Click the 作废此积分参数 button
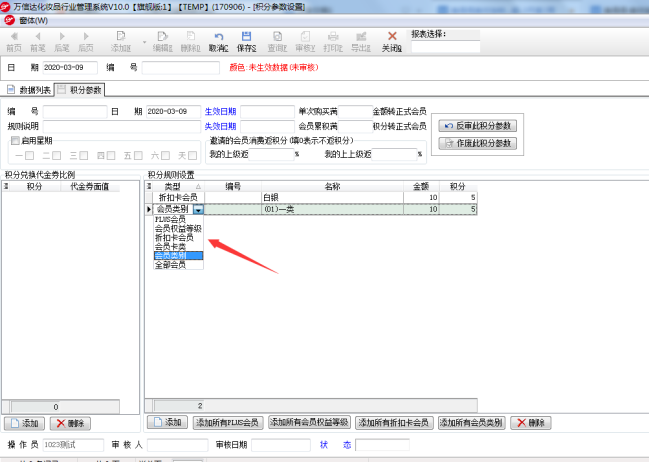 pyautogui.click(x=478, y=144)
